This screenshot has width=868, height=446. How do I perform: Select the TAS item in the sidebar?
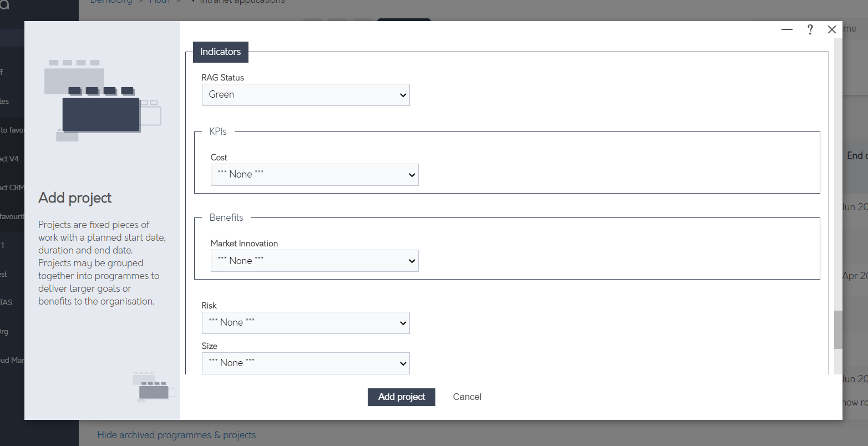coord(6,302)
